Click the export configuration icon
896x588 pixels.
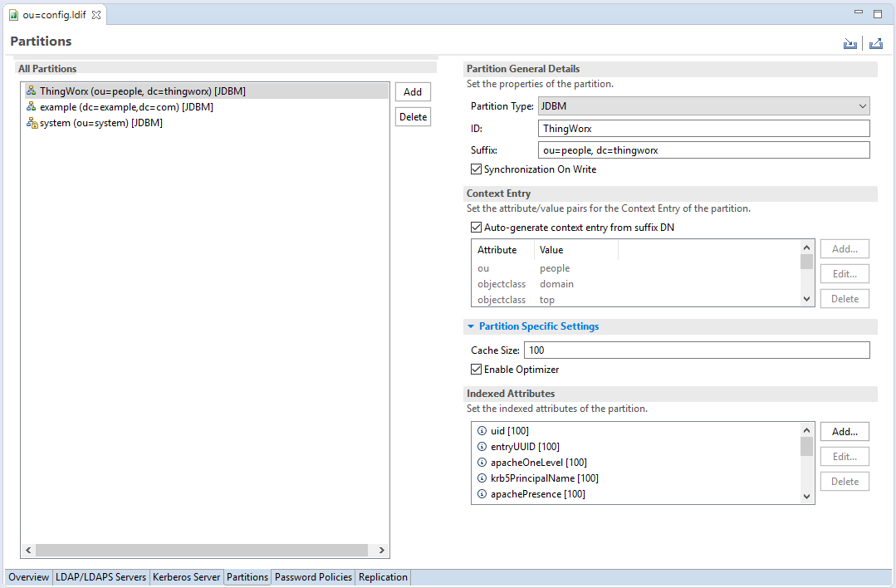click(x=875, y=42)
